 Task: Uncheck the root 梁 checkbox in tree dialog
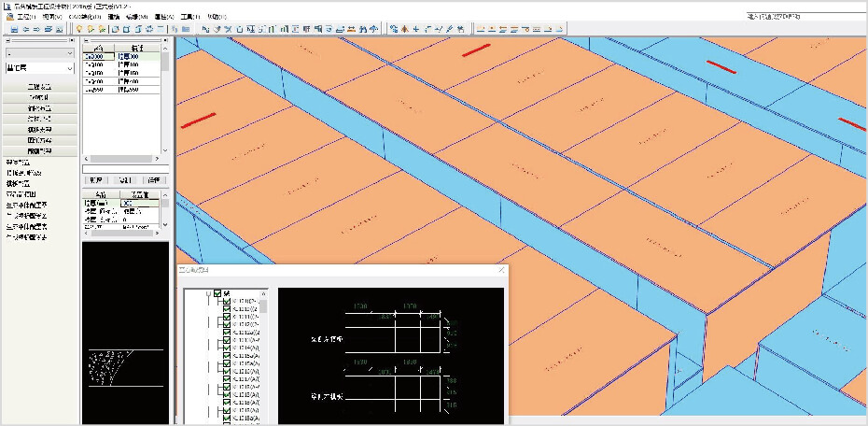pos(217,292)
